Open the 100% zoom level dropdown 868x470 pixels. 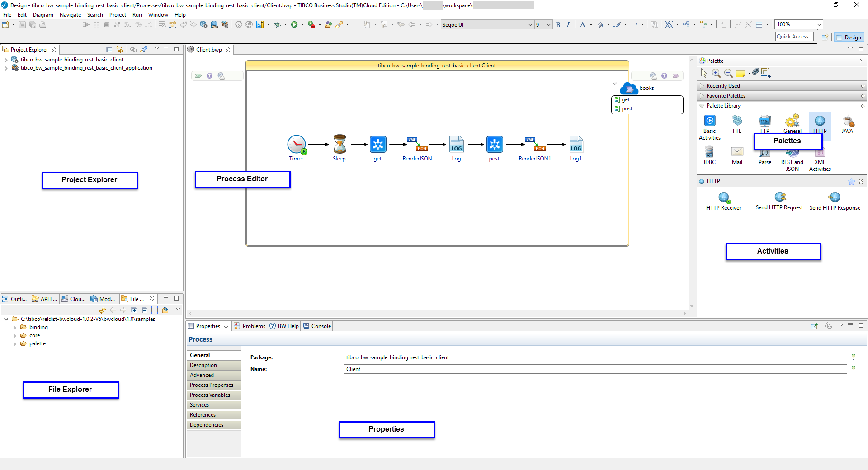click(819, 25)
